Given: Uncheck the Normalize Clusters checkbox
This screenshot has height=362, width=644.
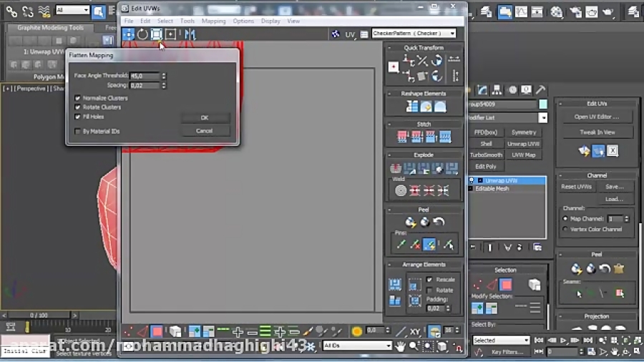Looking at the screenshot, I should (x=77, y=98).
